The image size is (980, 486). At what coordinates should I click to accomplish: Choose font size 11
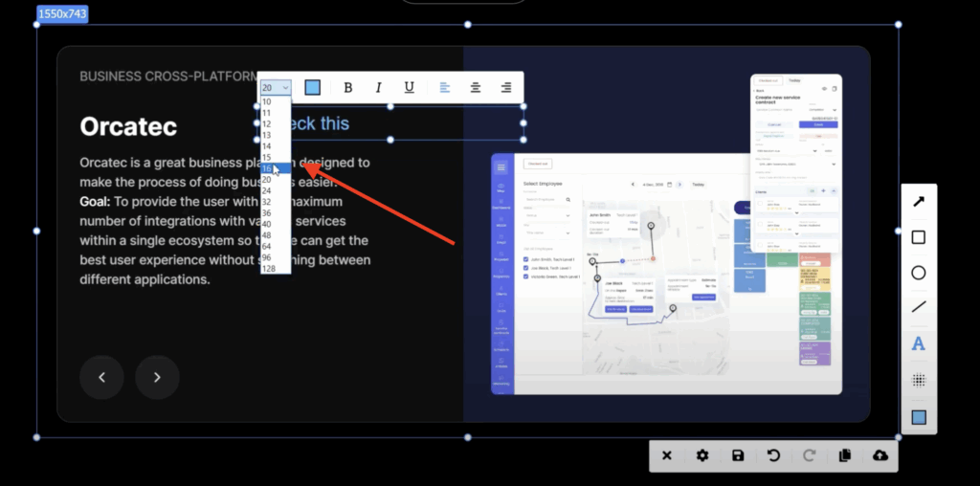point(276,113)
